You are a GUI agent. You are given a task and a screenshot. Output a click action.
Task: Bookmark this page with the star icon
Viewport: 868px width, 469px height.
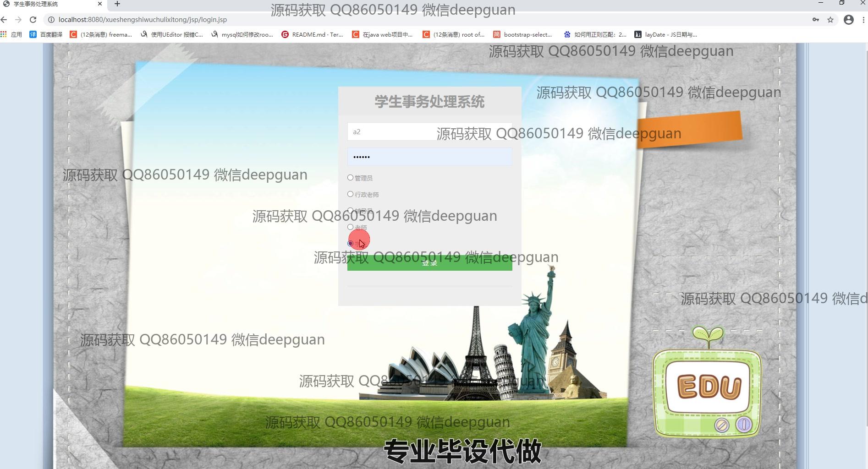(x=830, y=20)
